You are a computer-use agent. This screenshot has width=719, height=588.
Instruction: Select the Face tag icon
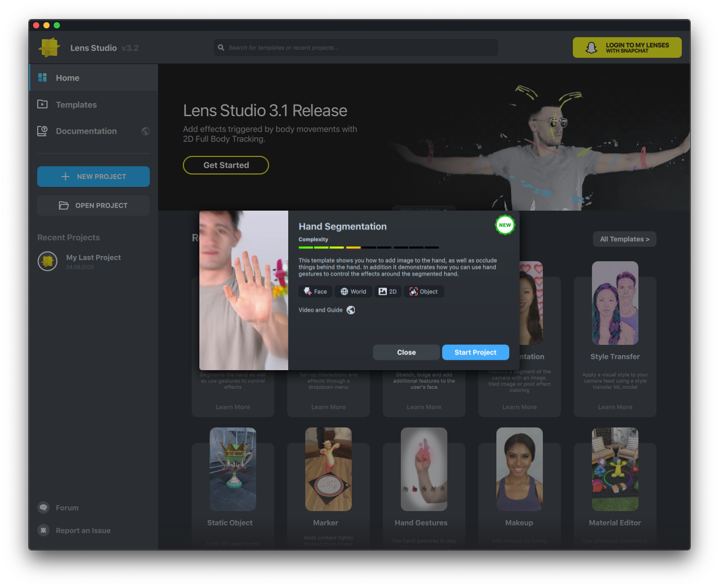tap(308, 292)
